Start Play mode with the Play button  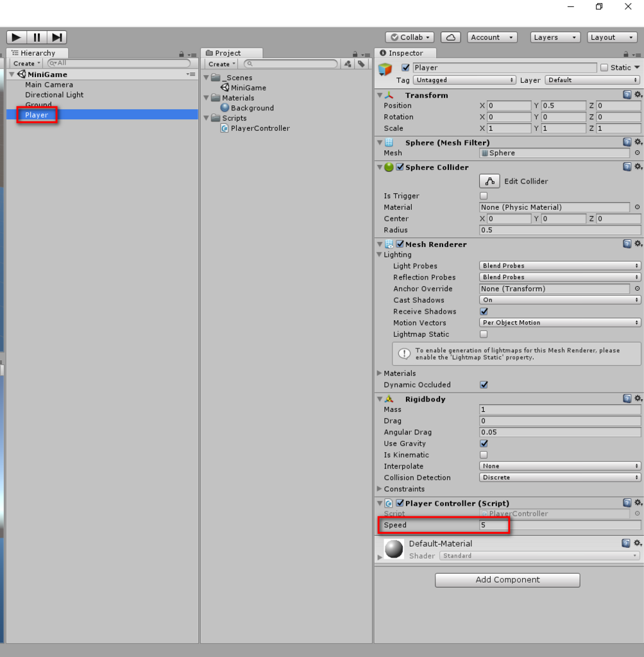click(x=16, y=37)
